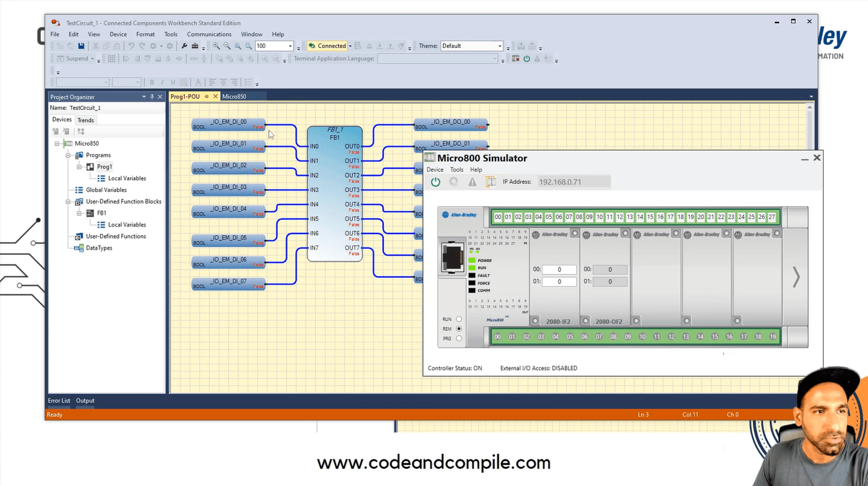Collapse the Programs node in Project Organizer

(x=68, y=155)
